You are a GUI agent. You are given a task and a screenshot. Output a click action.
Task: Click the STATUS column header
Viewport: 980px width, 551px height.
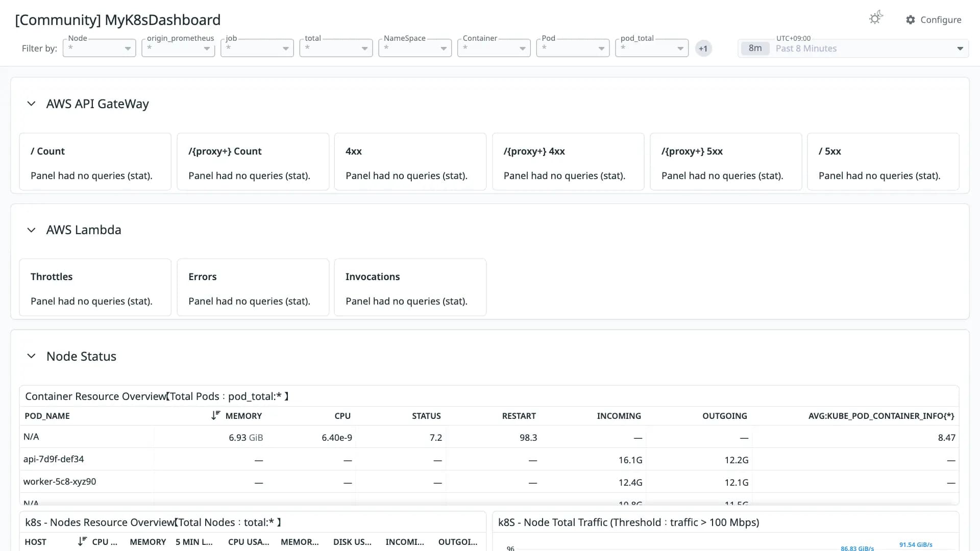pos(426,416)
